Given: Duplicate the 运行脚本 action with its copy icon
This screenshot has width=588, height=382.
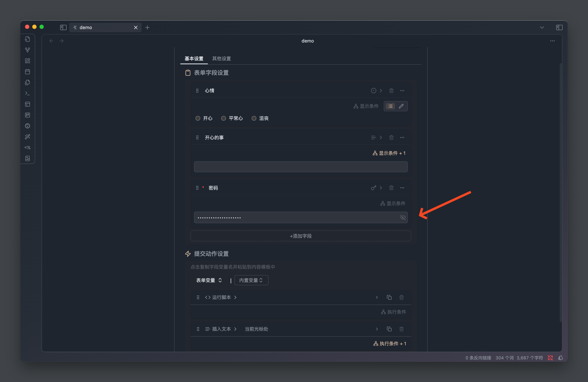Looking at the screenshot, I should pyautogui.click(x=389, y=297).
